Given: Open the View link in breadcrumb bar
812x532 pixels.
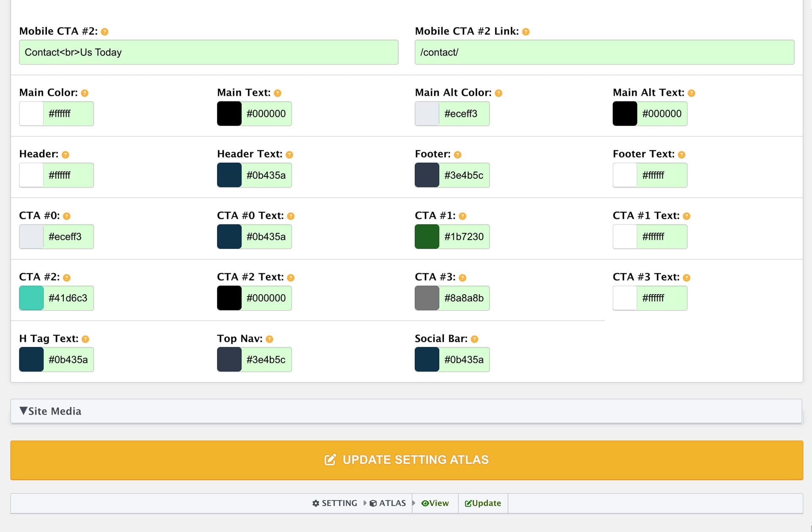Looking at the screenshot, I should (435, 503).
